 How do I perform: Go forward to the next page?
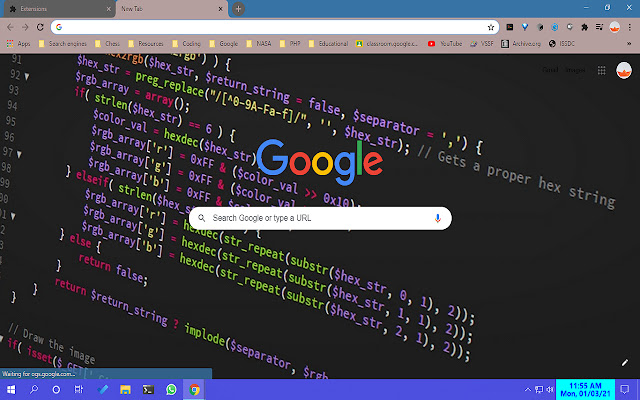click(x=25, y=27)
